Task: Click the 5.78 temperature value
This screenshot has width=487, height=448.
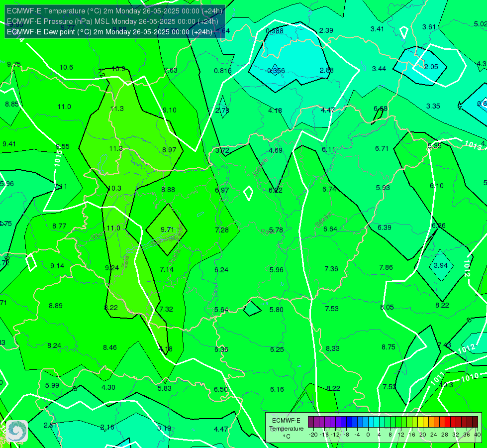Action: tap(276, 230)
